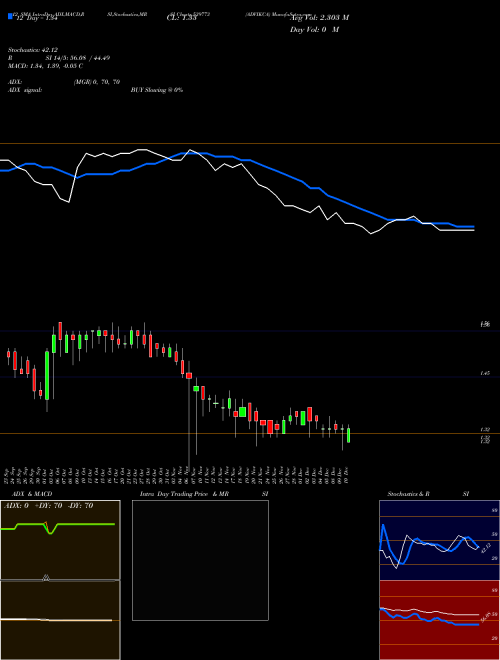500x660 pixels.
Task: Click the 'Stochastics: 42.12' reading
Action: pos(33,50)
